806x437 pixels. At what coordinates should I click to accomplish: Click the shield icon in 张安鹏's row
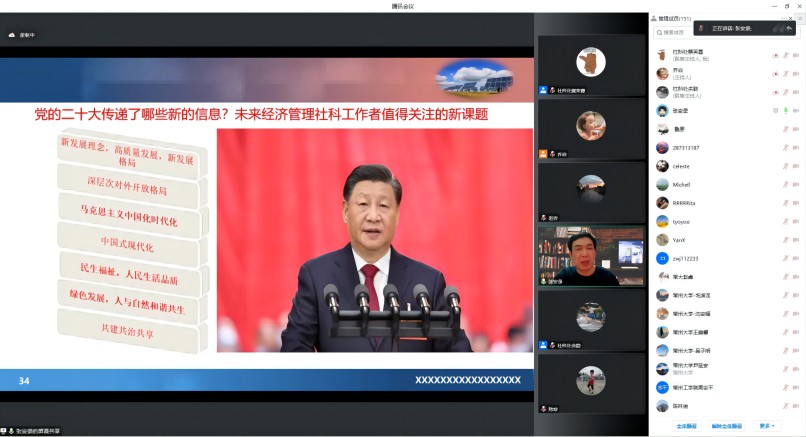click(775, 110)
